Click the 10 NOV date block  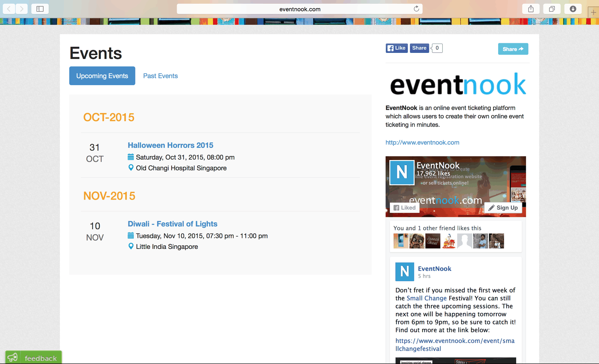pyautogui.click(x=95, y=232)
